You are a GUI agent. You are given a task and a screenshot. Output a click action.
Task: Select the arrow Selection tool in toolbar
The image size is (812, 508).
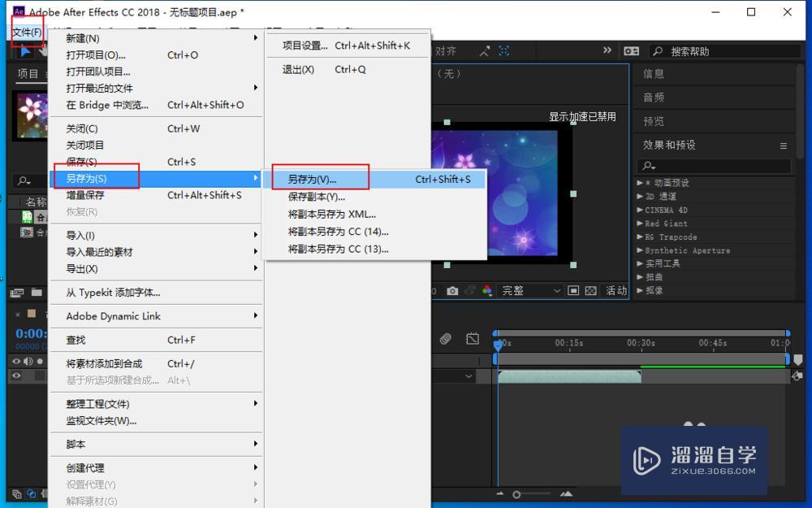coord(25,51)
